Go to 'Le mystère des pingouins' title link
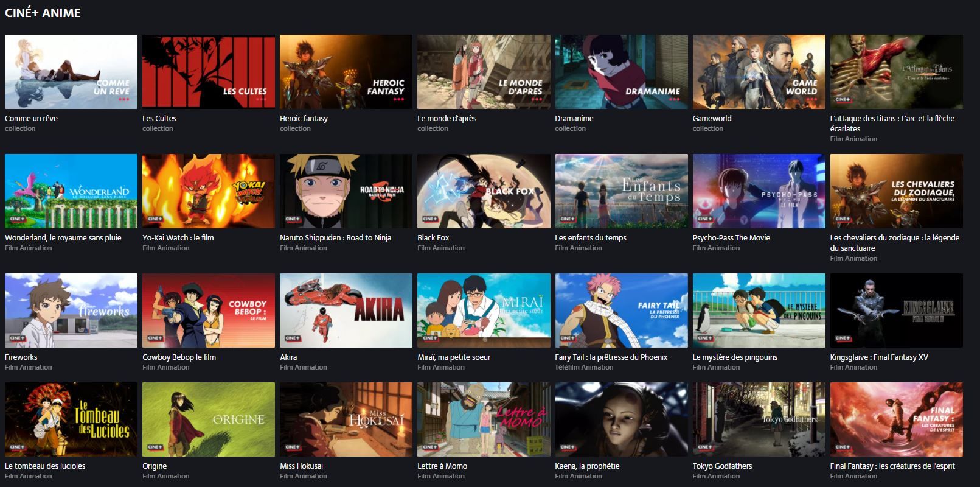Image resolution: width=980 pixels, height=487 pixels. [735, 357]
